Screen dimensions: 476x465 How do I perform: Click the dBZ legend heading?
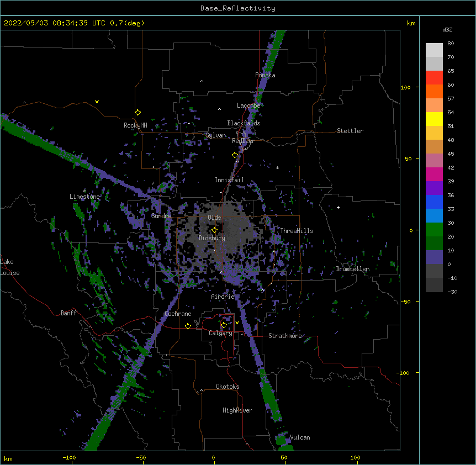[447, 30]
